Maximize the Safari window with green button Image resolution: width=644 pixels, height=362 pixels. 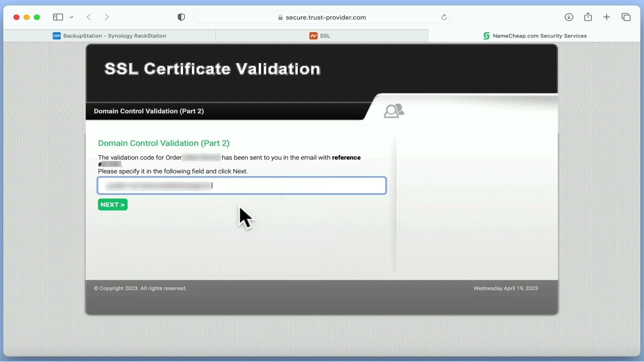(37, 17)
